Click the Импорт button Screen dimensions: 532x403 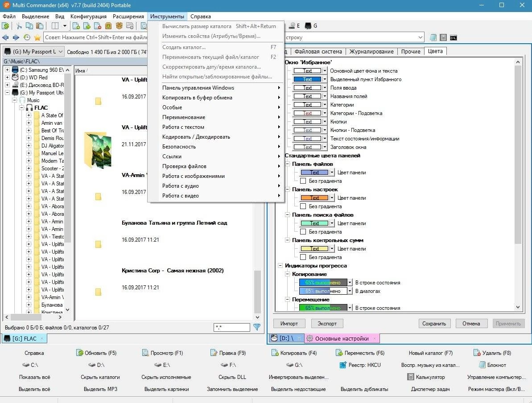pos(289,324)
